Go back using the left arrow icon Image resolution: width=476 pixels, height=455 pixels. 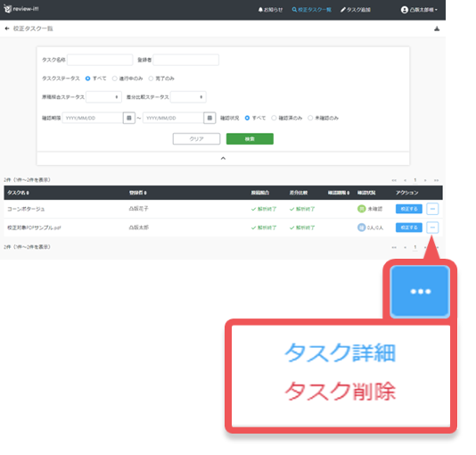coord(7,29)
